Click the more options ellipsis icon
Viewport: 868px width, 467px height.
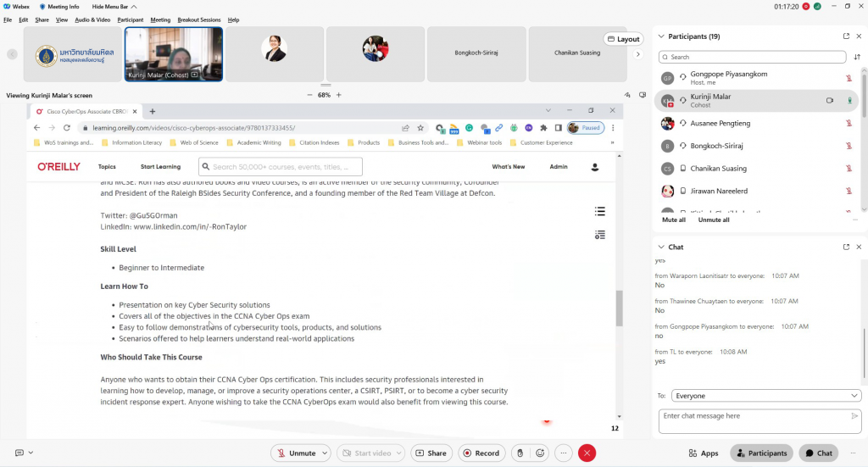tap(564, 453)
